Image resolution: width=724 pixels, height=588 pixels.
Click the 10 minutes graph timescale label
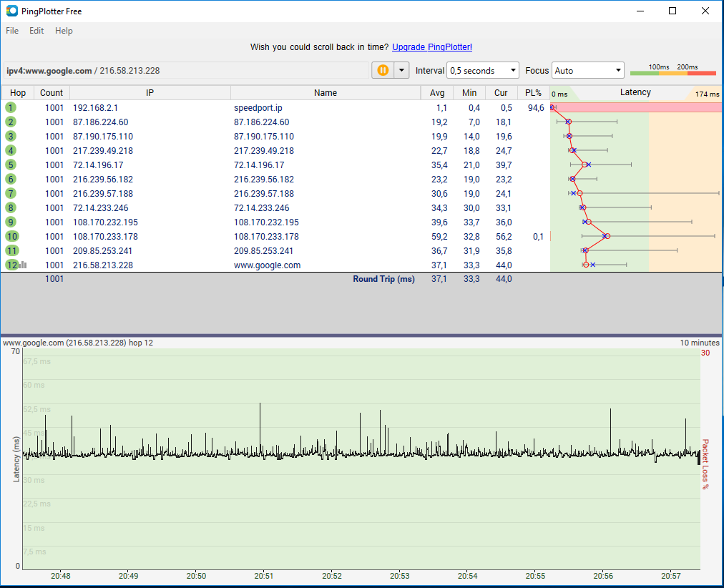coord(700,343)
